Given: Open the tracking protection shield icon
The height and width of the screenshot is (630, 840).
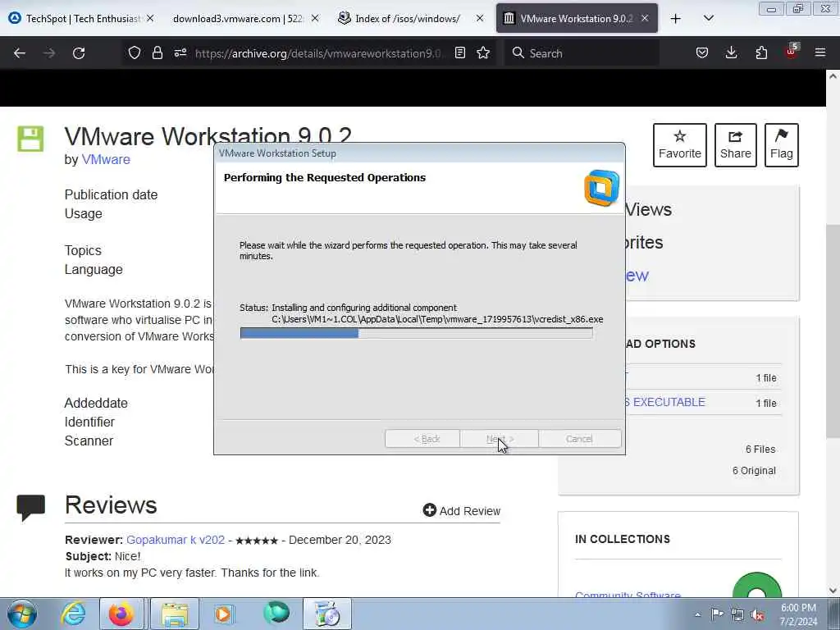Looking at the screenshot, I should pos(135,52).
